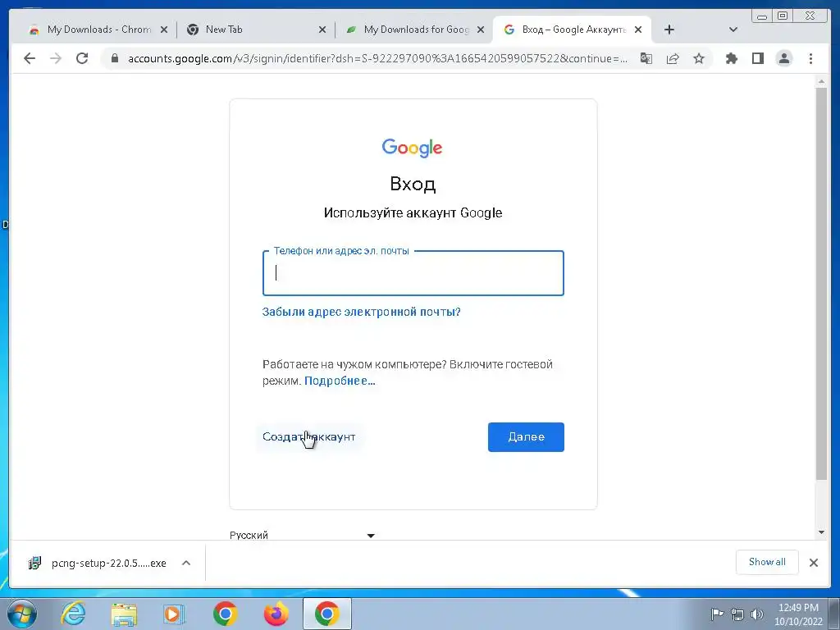This screenshot has width=840, height=630.
Task: Open a new tab with the plus button
Action: 669,30
